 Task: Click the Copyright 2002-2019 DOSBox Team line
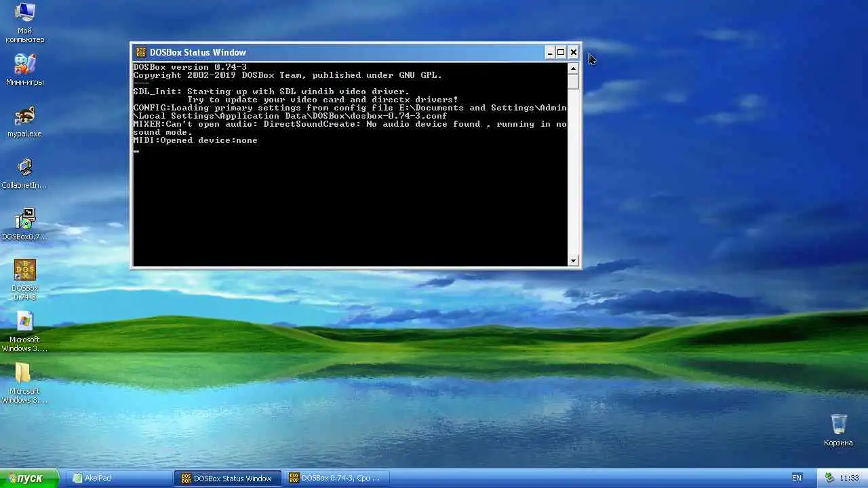[288, 75]
